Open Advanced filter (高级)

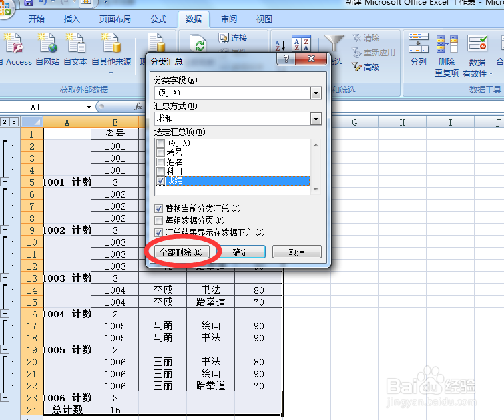coord(366,67)
